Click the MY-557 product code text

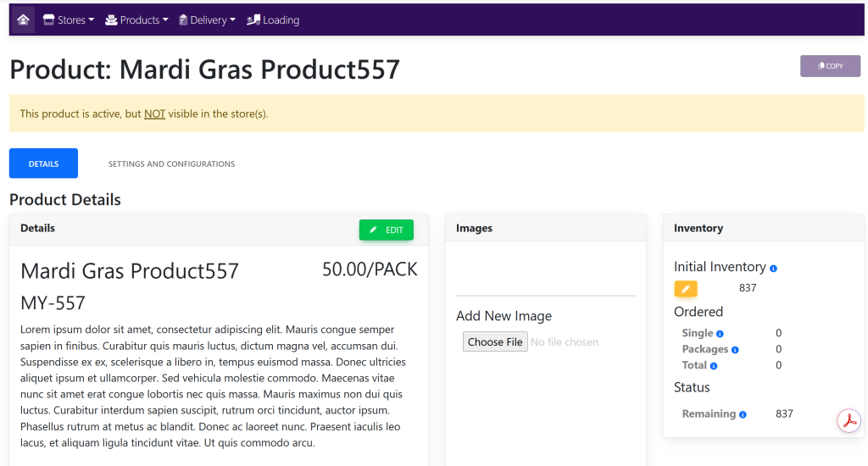pos(53,302)
